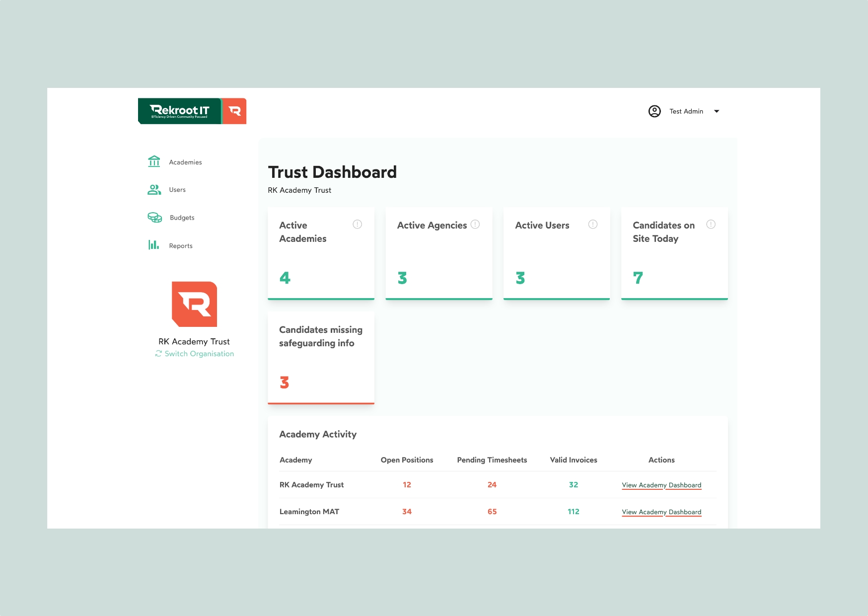Screen dimensions: 868x616
Task: Click the Reports bar chart icon
Action: click(153, 244)
